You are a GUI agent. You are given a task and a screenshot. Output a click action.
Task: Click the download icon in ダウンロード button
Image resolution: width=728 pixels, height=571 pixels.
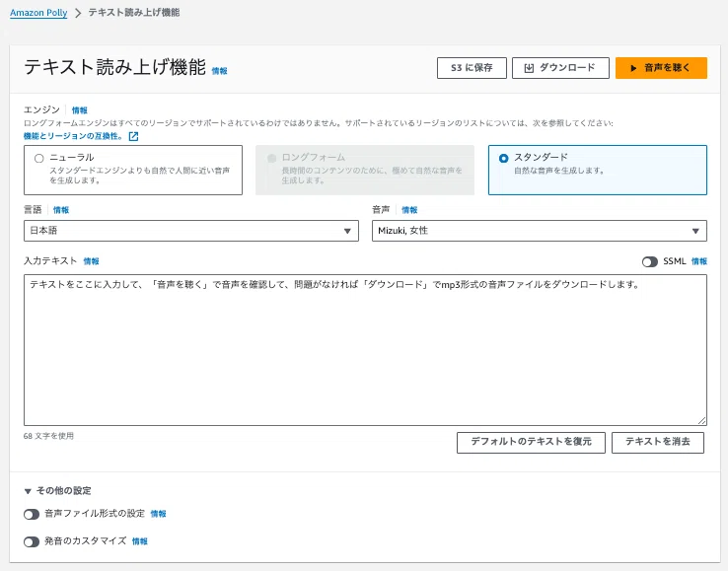[529, 68]
